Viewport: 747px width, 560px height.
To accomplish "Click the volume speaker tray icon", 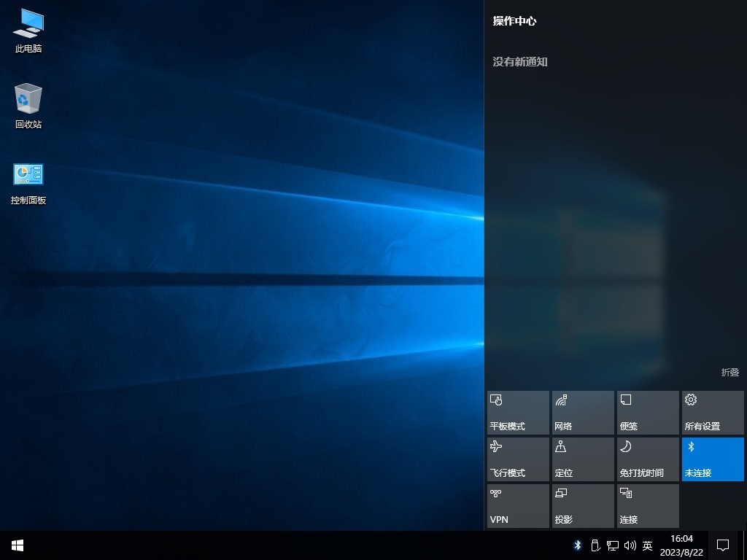I will [630, 545].
